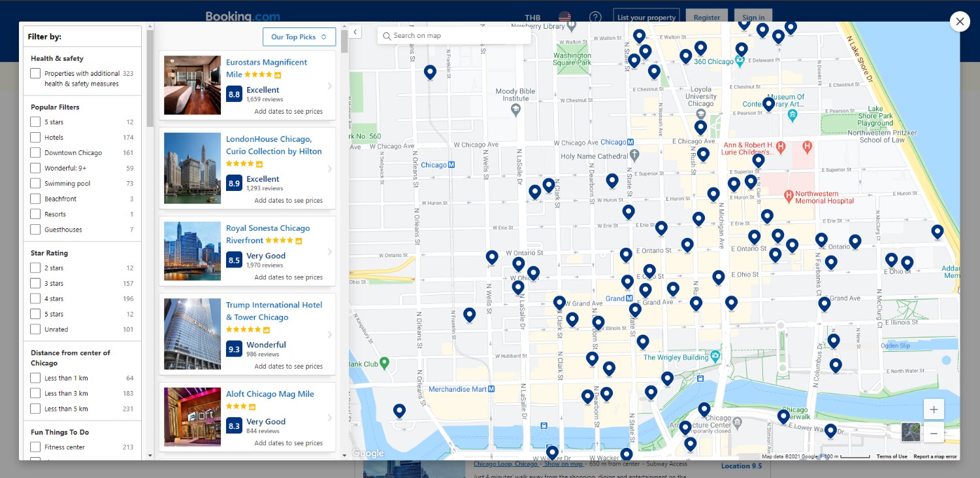
Task: Click the Chicago metro icon on N Franklin St
Action: 451,165
